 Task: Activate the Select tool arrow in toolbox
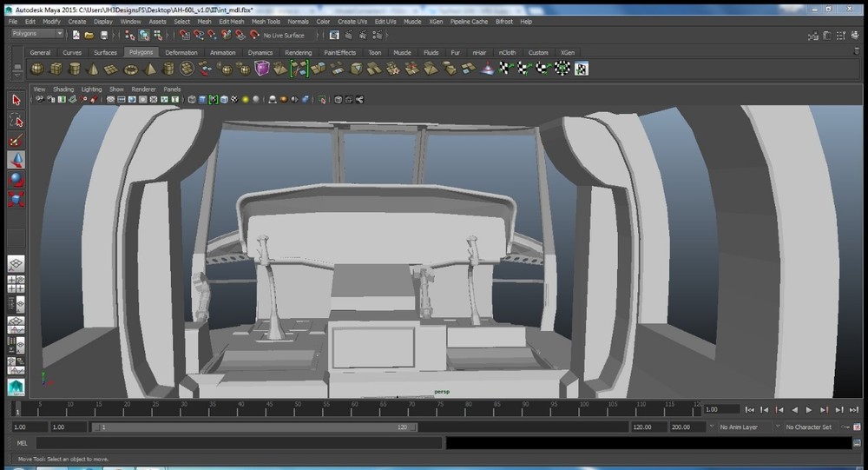[16, 100]
